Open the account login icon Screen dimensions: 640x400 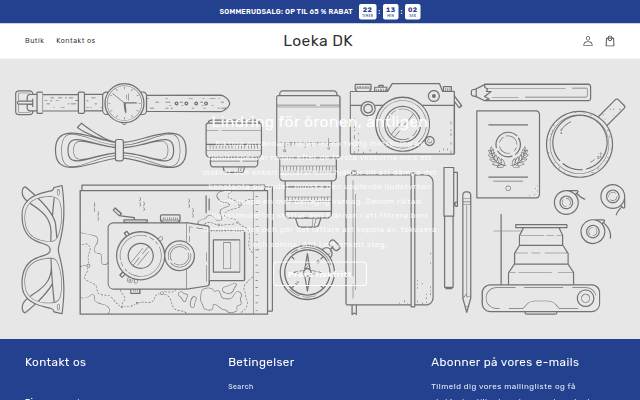(x=588, y=41)
